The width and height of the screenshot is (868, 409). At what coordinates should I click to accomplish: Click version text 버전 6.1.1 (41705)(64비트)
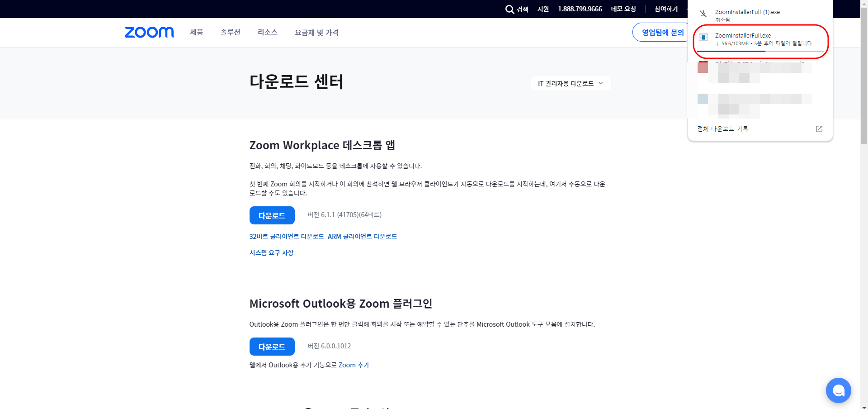pyautogui.click(x=344, y=215)
